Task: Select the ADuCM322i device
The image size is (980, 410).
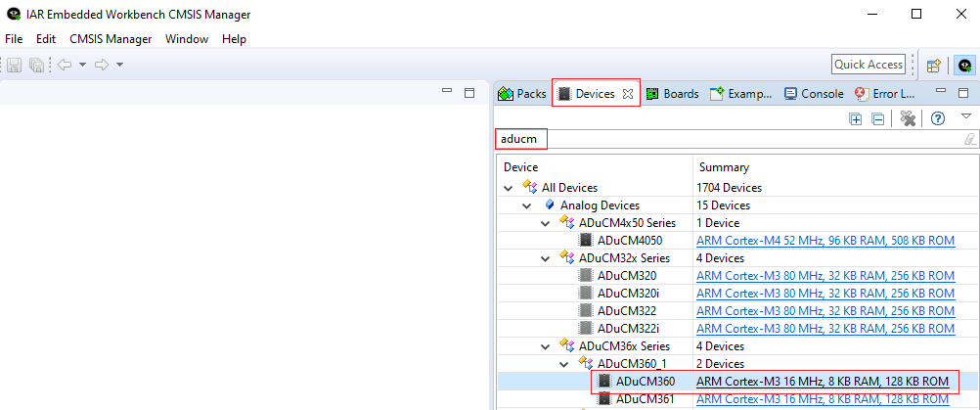Action: click(628, 328)
